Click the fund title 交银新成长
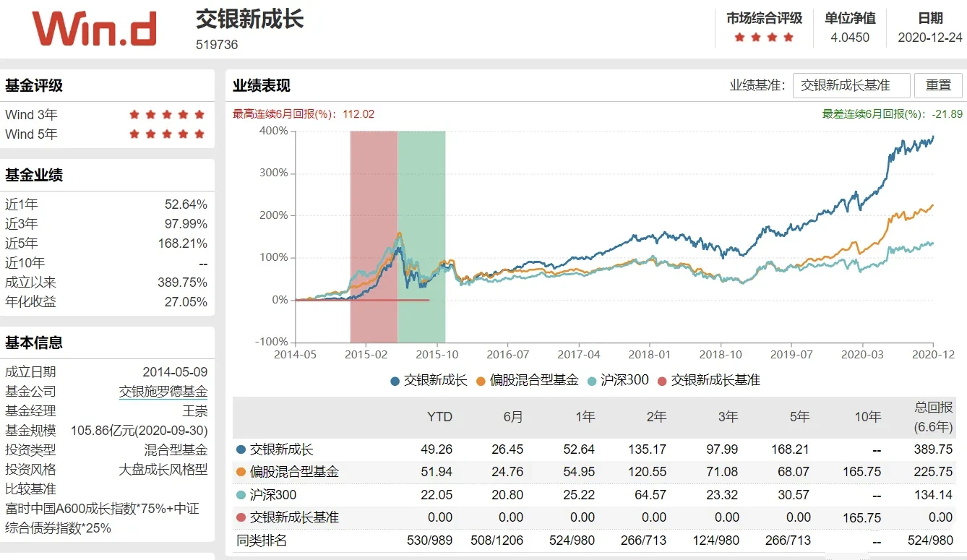The image size is (967, 560). pos(250,19)
